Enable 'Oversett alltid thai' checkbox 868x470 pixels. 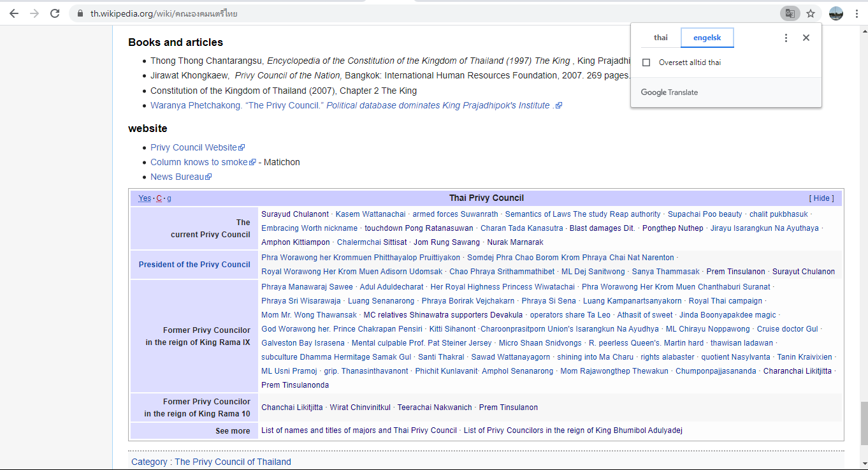pyautogui.click(x=646, y=62)
